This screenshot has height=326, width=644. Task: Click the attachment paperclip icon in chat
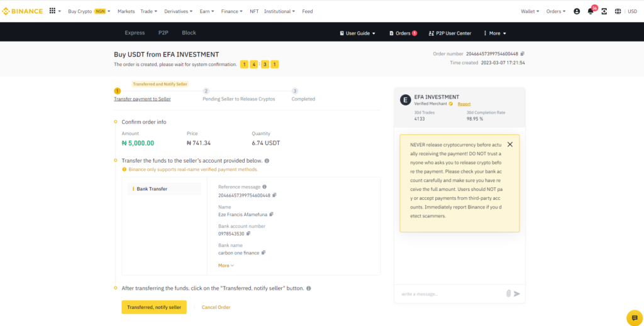508,293
